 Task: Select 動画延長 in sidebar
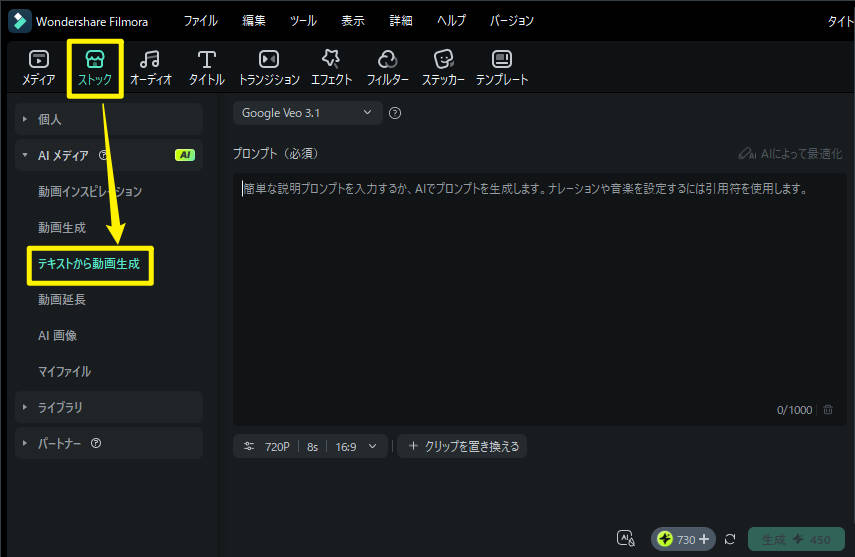click(62, 300)
